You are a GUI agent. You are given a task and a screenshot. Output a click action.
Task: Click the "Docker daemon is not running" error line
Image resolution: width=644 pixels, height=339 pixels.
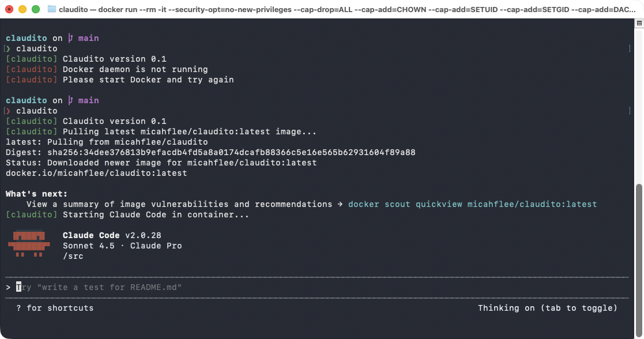point(135,69)
